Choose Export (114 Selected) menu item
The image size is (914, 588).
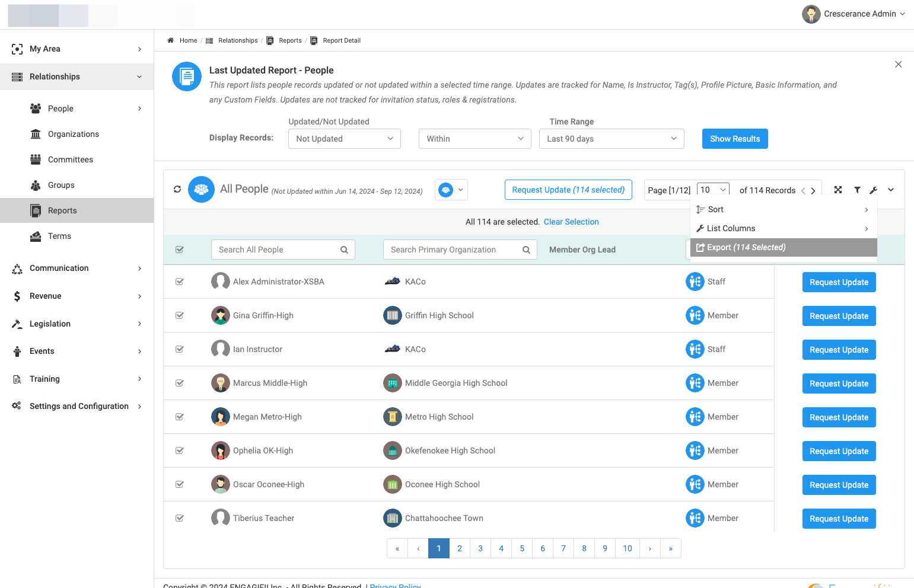click(x=784, y=247)
